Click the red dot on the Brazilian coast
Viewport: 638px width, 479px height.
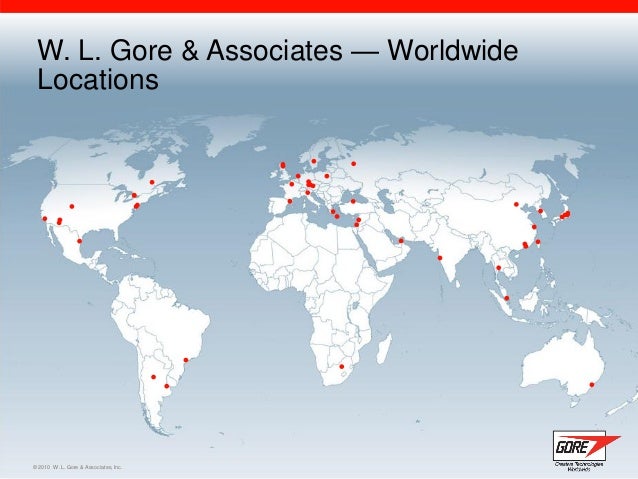click(186, 360)
